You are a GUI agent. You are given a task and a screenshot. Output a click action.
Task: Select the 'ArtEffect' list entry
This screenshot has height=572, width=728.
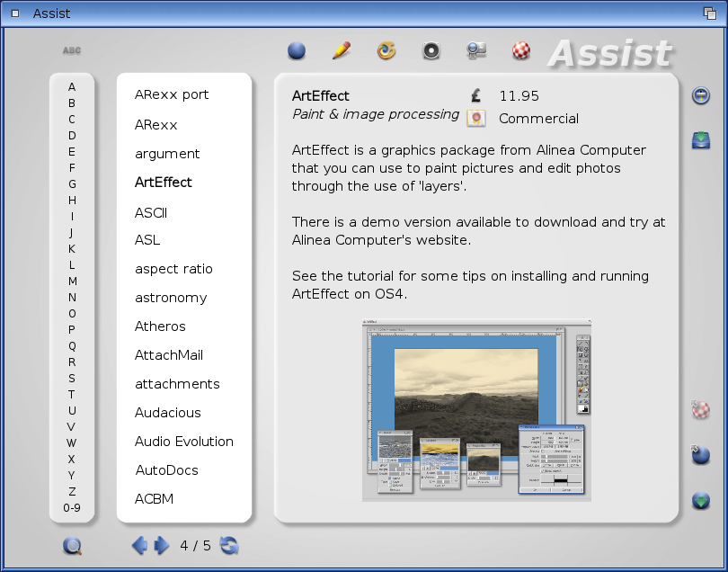coord(164,183)
